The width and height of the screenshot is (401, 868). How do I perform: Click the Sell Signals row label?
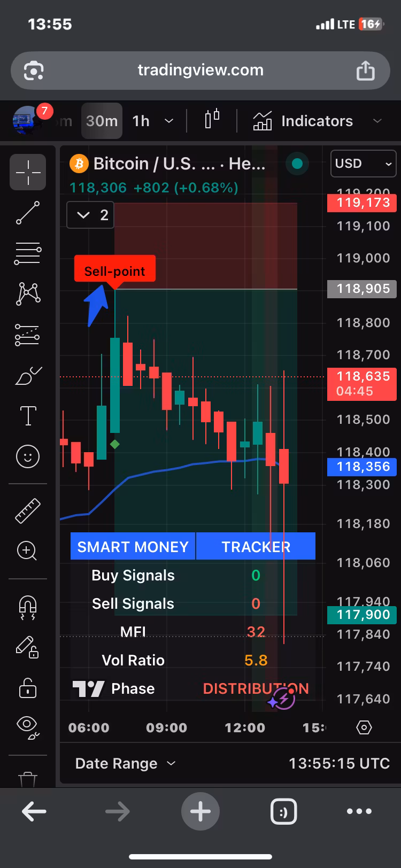[x=133, y=604]
